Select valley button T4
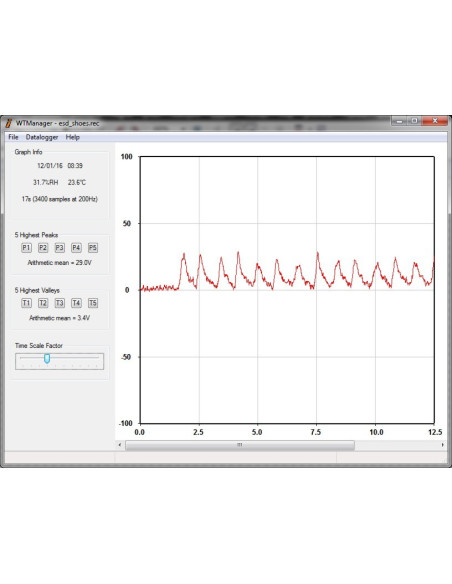Image resolution: width=452 pixels, height=584 pixels. click(x=76, y=303)
